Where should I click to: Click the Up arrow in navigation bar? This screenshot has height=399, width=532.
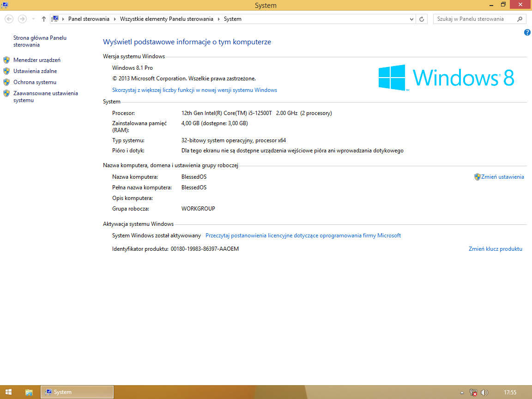click(x=44, y=19)
